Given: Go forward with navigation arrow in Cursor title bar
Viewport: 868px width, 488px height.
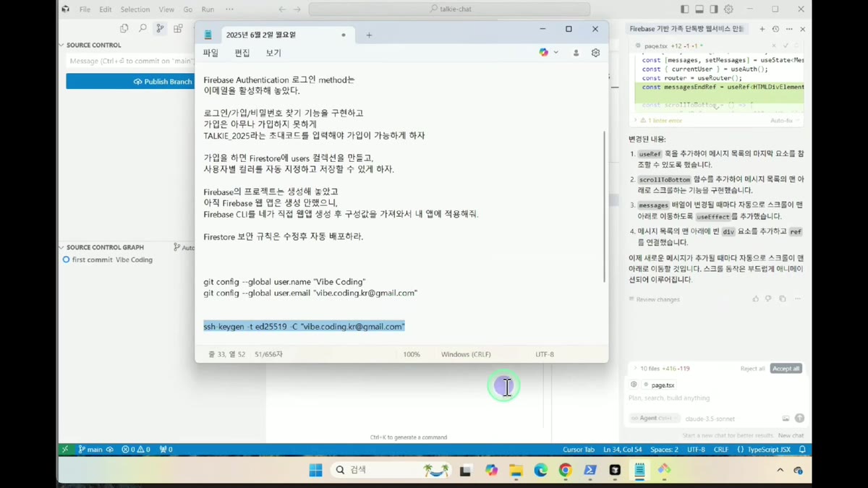Looking at the screenshot, I should click(297, 9).
